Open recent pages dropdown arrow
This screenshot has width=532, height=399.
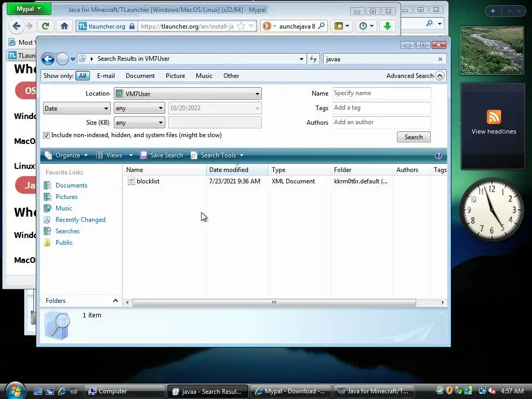click(73, 59)
